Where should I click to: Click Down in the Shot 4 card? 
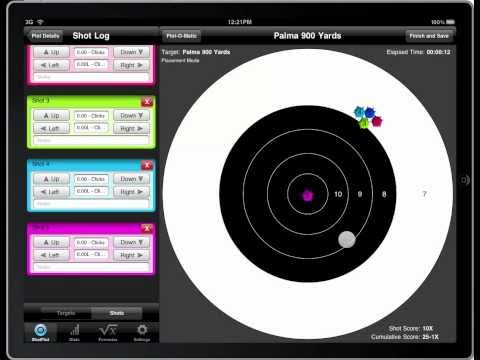tap(131, 179)
